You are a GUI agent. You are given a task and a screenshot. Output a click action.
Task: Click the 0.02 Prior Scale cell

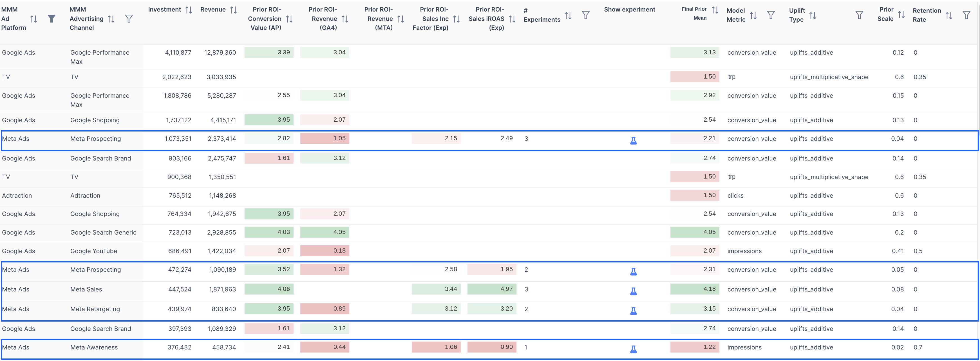pos(898,347)
